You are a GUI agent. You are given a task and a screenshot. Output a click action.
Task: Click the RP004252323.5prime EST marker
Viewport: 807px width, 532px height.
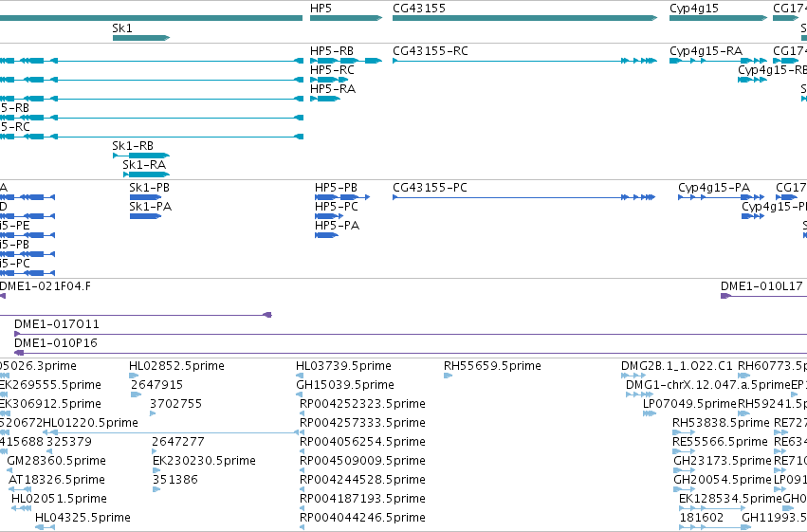[x=303, y=413]
